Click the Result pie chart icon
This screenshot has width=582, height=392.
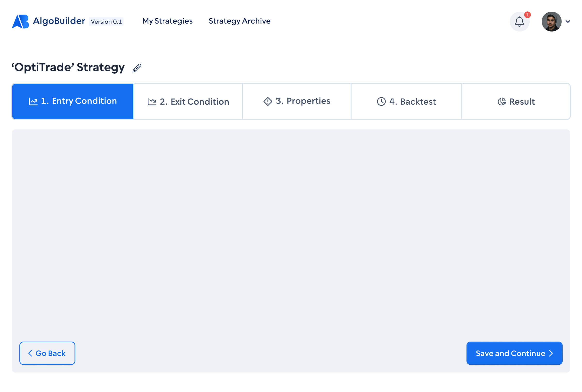pos(501,101)
